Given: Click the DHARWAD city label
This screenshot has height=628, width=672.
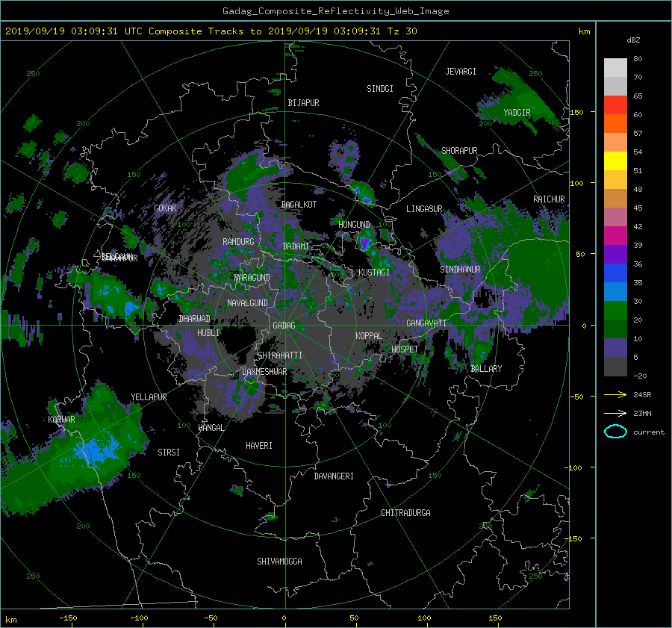Looking at the screenshot, I should pyautogui.click(x=195, y=319).
